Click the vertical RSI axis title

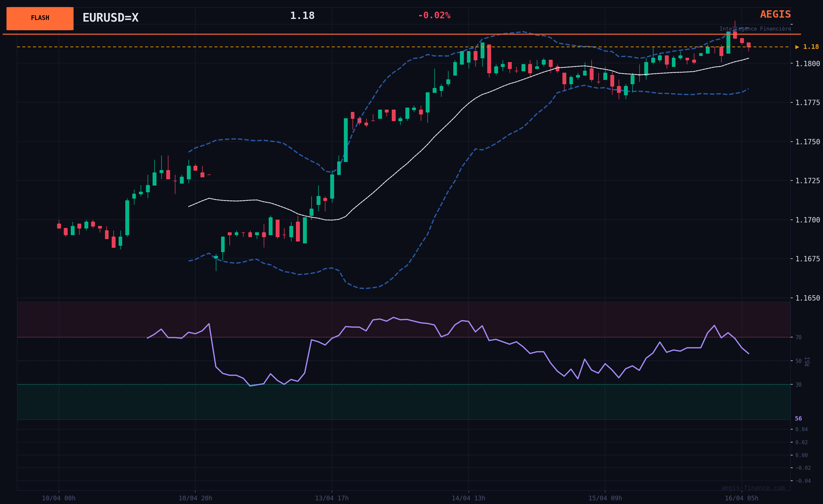pos(807,361)
